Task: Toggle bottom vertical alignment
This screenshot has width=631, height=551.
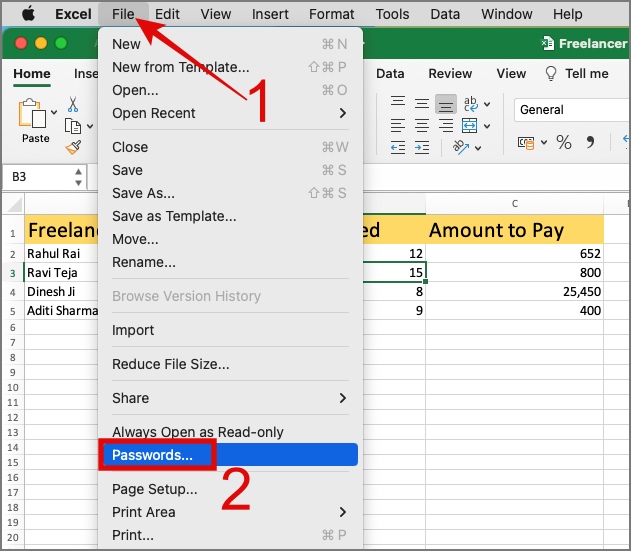Action: (x=445, y=104)
